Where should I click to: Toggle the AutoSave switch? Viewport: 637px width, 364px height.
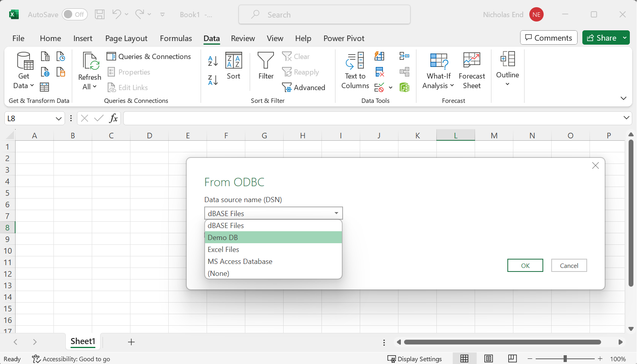tap(74, 15)
